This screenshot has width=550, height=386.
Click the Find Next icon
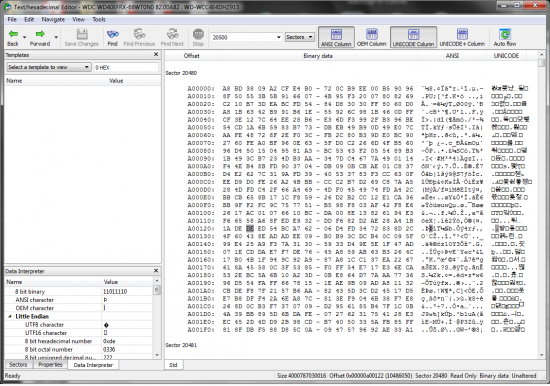(x=172, y=34)
